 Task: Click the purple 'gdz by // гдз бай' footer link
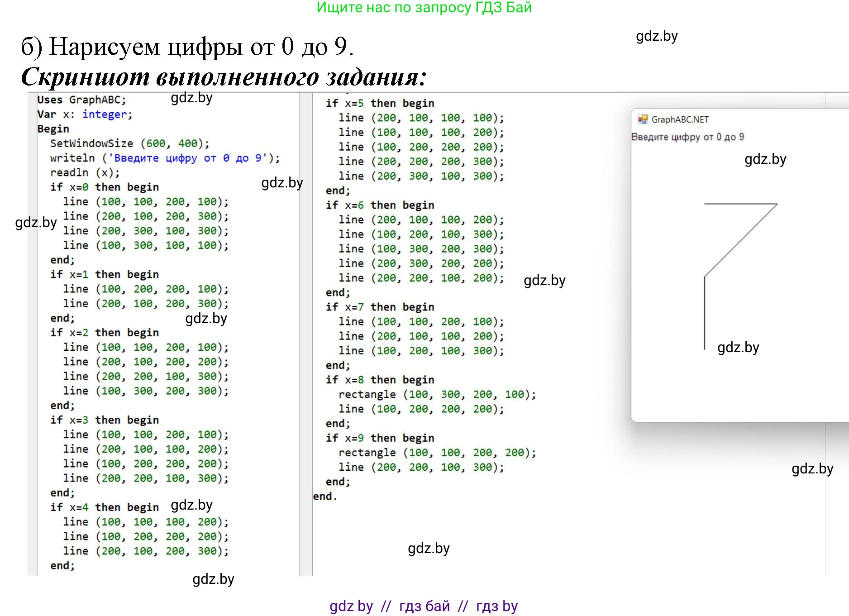(x=424, y=606)
